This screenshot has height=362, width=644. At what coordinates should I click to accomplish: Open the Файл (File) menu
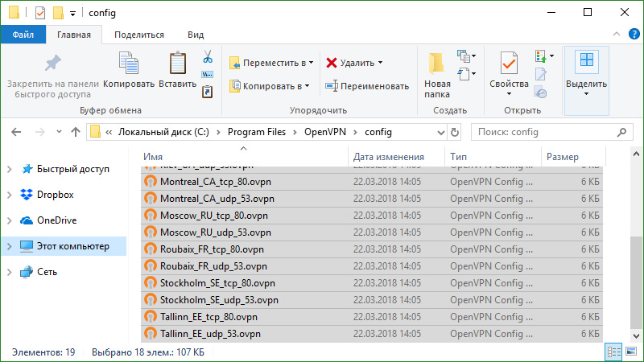pyautogui.click(x=23, y=35)
